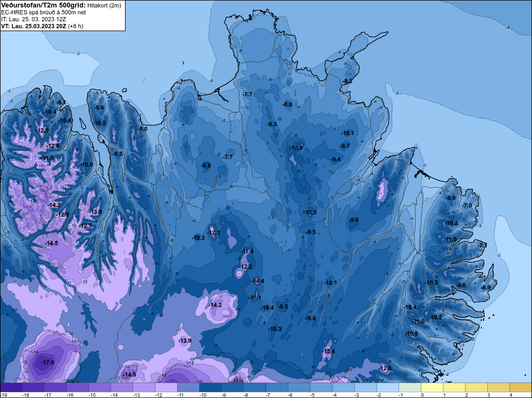Select the -8.5 temperature label
532x398 pixels.
[x=118, y=154]
